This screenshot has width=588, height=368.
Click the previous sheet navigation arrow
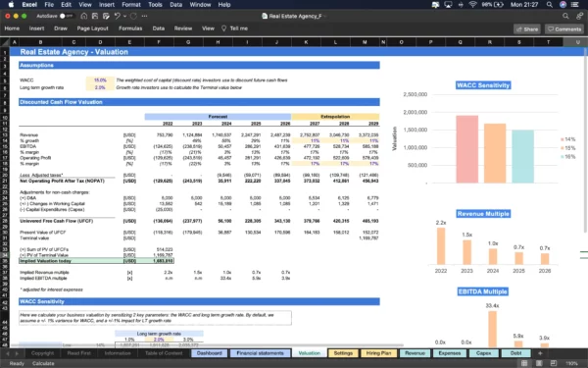pyautogui.click(x=7, y=353)
